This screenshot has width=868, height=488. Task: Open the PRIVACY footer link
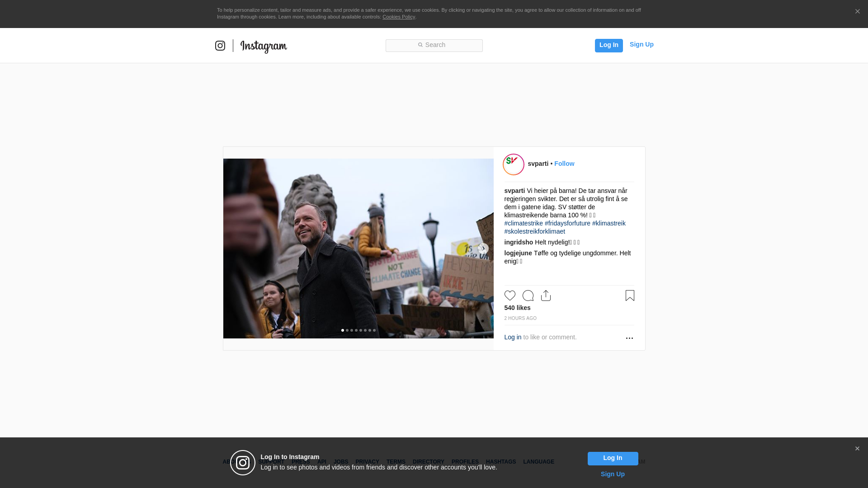pos(367,462)
